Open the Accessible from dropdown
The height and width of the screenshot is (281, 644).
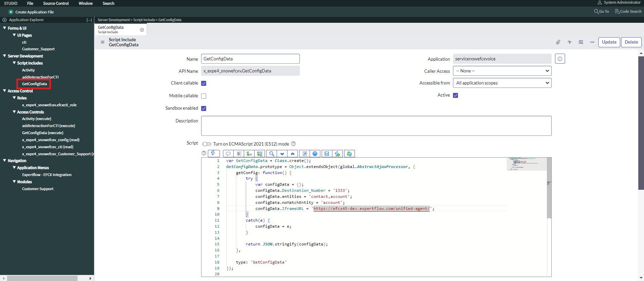click(x=502, y=83)
